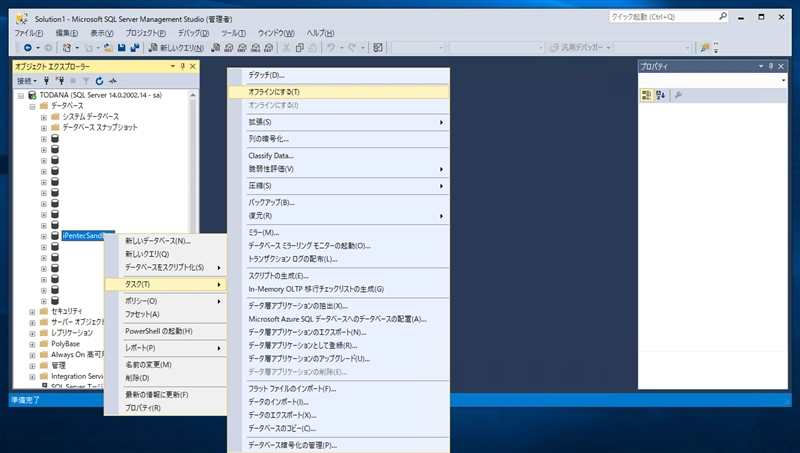
Task: Select 新しいデータベース(N)... in context menu
Action: [166, 241]
